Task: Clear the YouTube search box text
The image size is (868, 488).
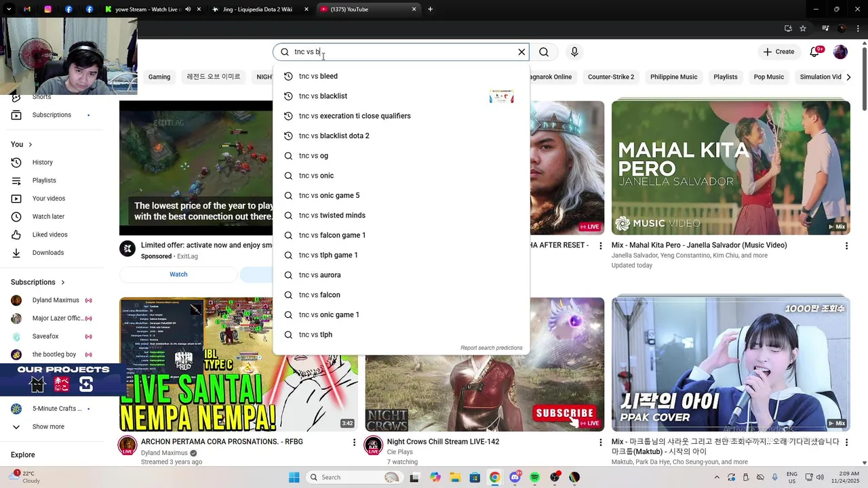Action: point(521,52)
